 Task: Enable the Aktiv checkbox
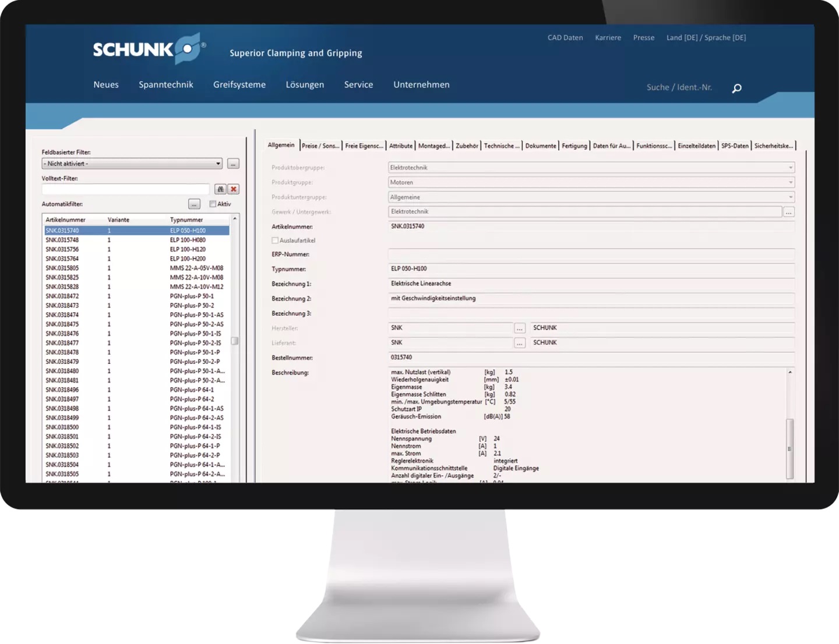tap(213, 204)
